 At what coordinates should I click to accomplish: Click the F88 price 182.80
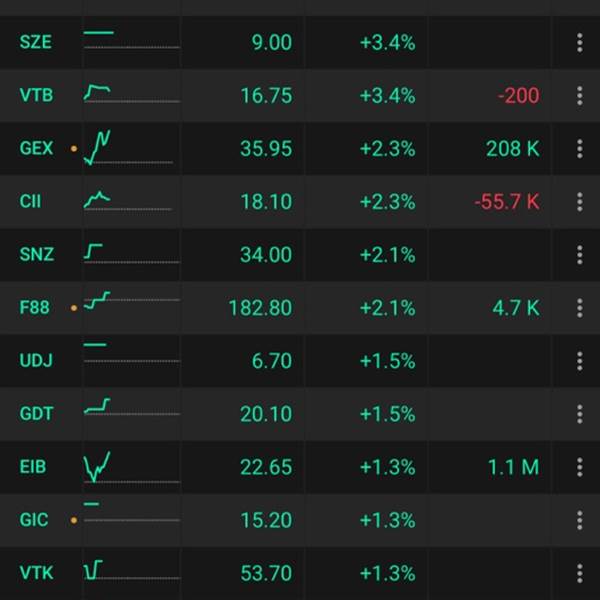pos(260,308)
